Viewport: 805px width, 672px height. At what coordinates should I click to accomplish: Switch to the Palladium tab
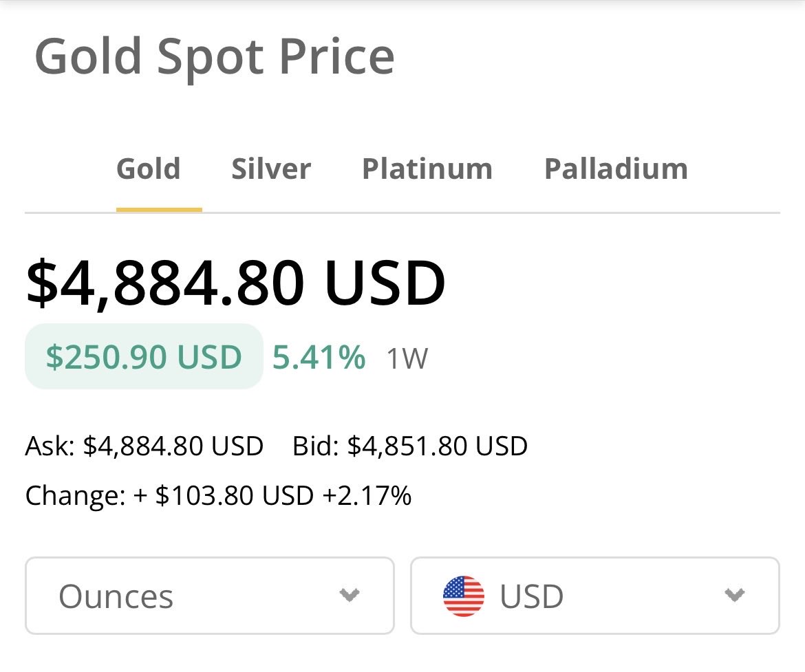coord(616,169)
